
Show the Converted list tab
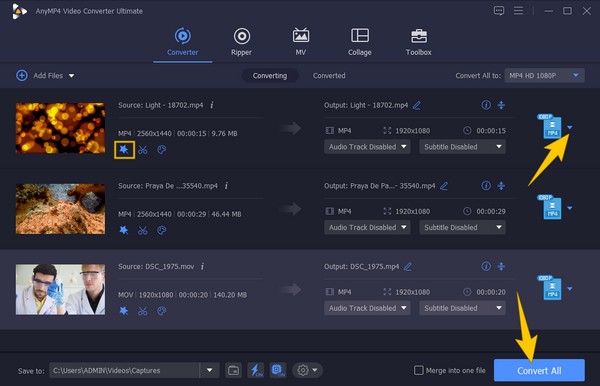[329, 76]
